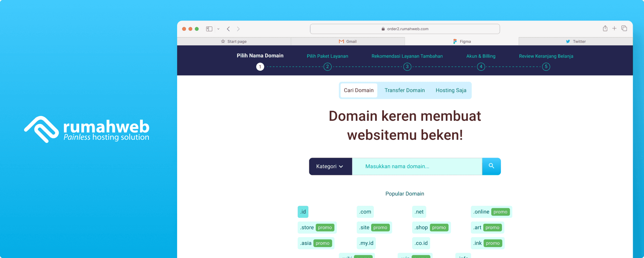Click Rekomendasi Layanan Tambahan step label
Screen dimensions: 644x258
[x=407, y=56]
